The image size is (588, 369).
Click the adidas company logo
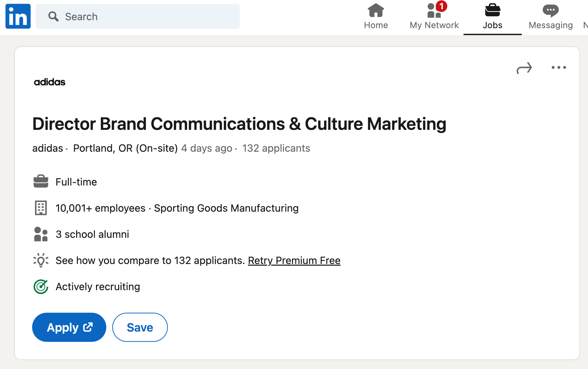coord(50,82)
